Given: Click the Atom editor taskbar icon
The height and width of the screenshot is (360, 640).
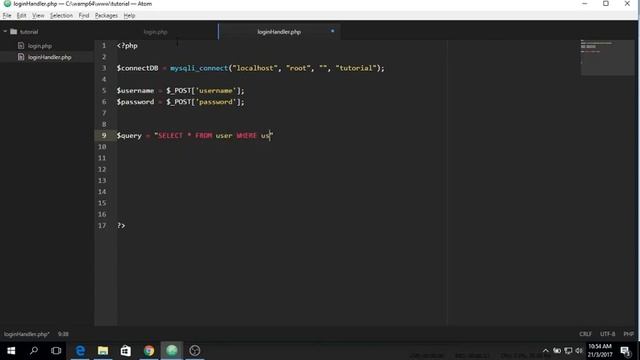Looking at the screenshot, I should 172,351.
